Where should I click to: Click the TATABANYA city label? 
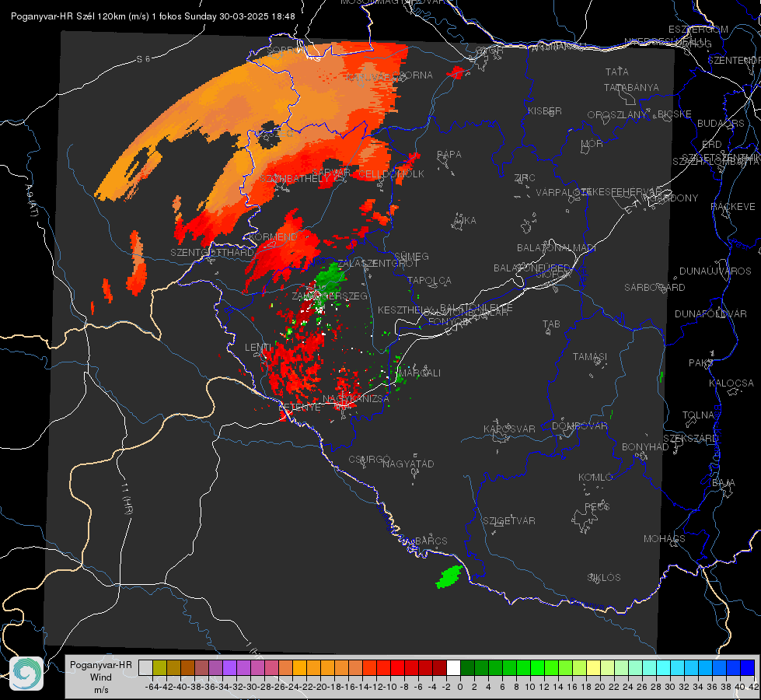tap(631, 87)
